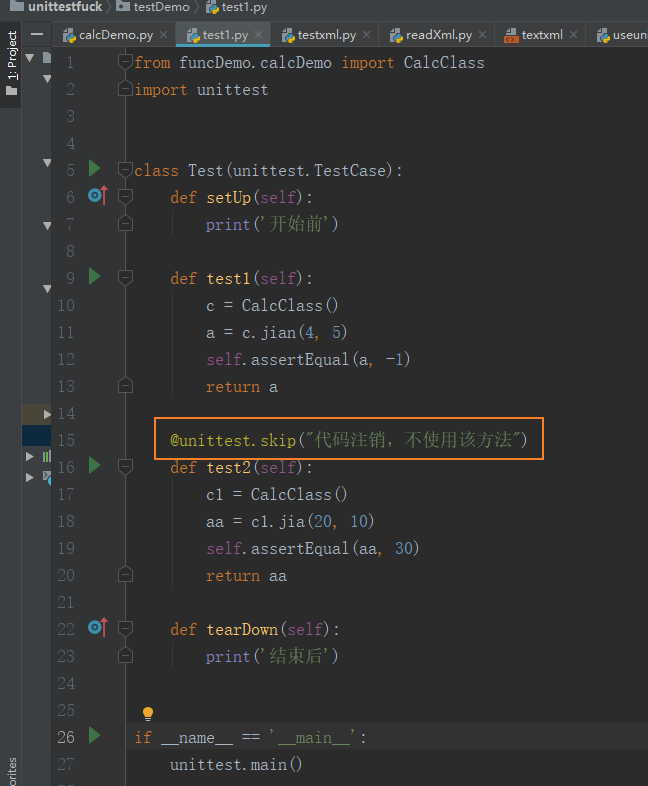Run main block via gutter arrow line 26

(94, 735)
